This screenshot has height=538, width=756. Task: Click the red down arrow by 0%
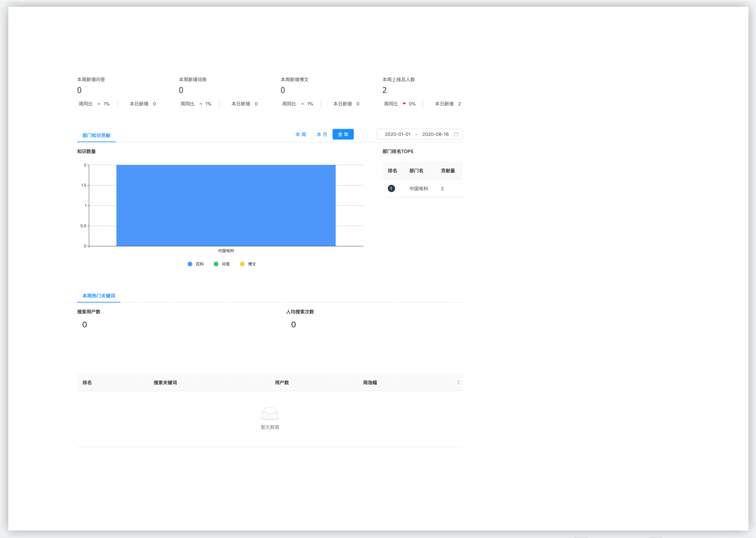404,104
